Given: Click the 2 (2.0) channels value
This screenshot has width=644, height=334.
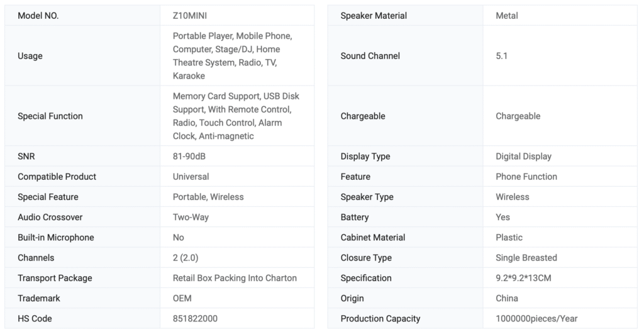Looking at the screenshot, I should pos(186,257).
